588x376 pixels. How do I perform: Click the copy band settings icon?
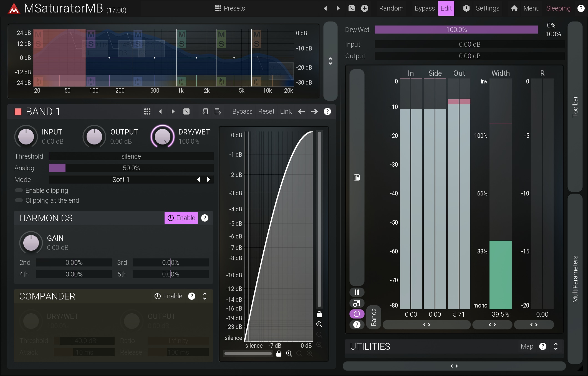point(205,111)
